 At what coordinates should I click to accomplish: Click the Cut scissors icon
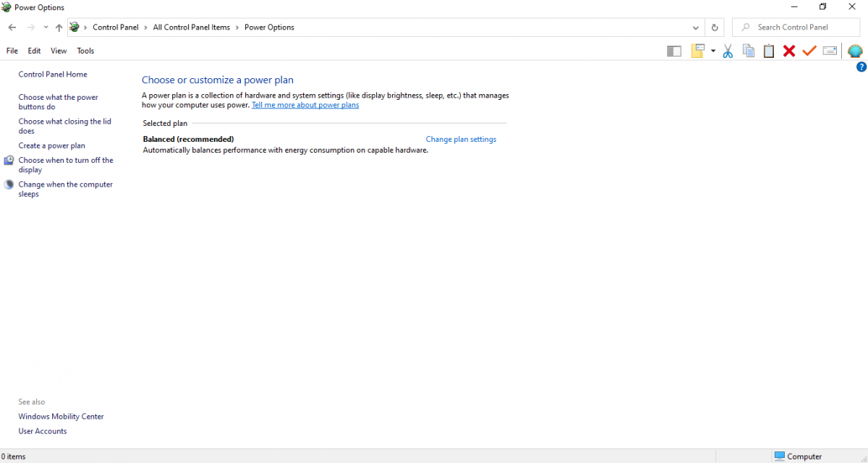[728, 51]
